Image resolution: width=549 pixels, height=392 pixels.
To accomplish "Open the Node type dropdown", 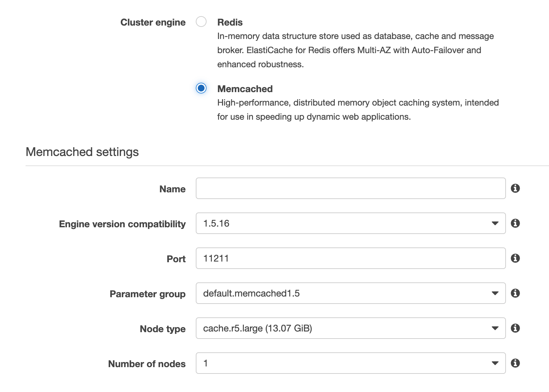I will tap(351, 328).
